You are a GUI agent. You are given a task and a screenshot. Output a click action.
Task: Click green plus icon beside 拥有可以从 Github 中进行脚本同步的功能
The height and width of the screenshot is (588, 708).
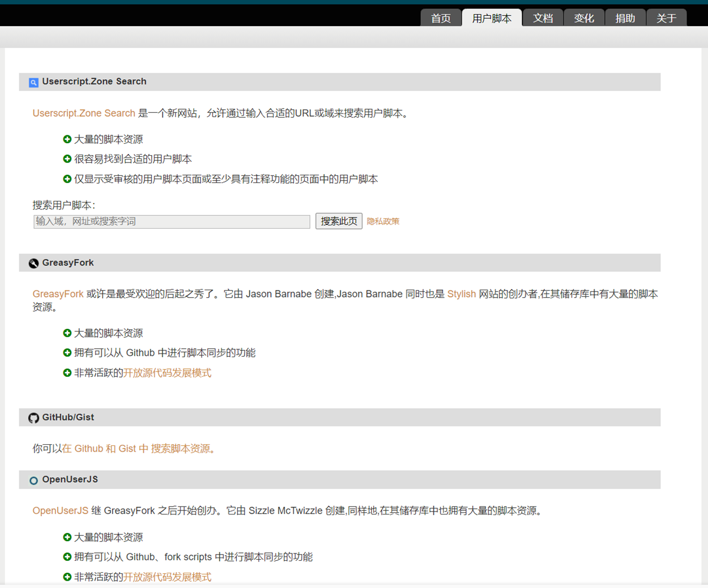67,353
